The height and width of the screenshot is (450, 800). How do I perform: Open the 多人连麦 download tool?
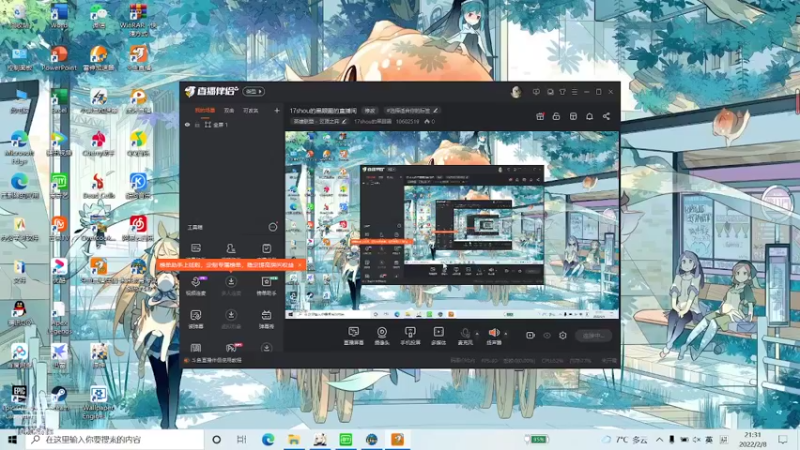pyautogui.click(x=231, y=286)
